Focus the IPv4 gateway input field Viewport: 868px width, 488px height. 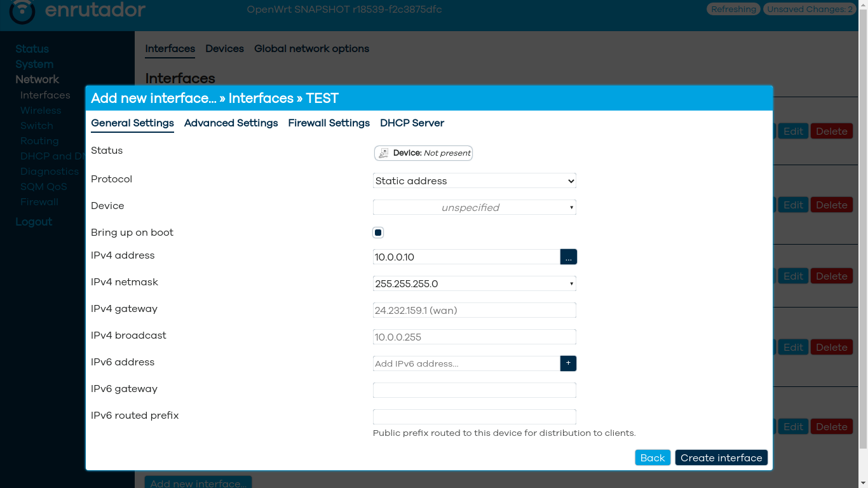(475, 310)
